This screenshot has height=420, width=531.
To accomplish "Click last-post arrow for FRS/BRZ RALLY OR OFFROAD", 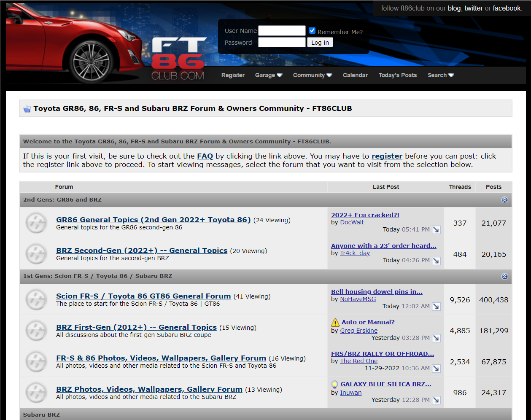I will pyautogui.click(x=436, y=369).
